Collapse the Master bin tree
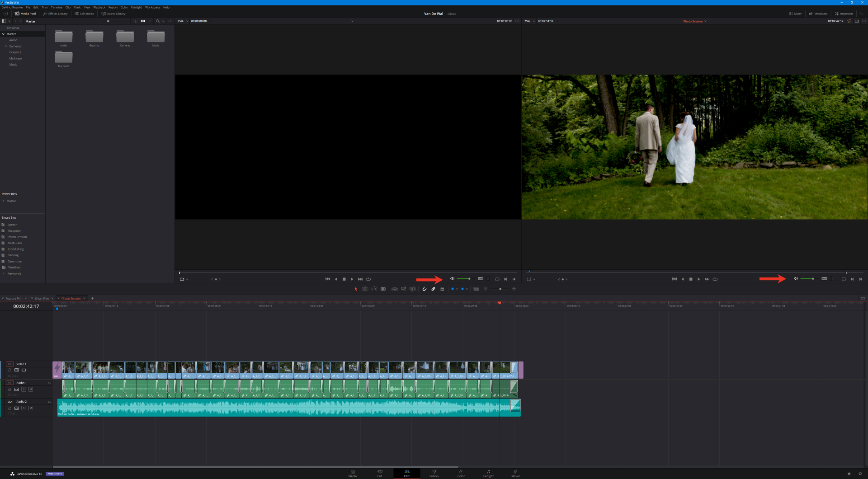The height and width of the screenshot is (479, 868). point(3,34)
